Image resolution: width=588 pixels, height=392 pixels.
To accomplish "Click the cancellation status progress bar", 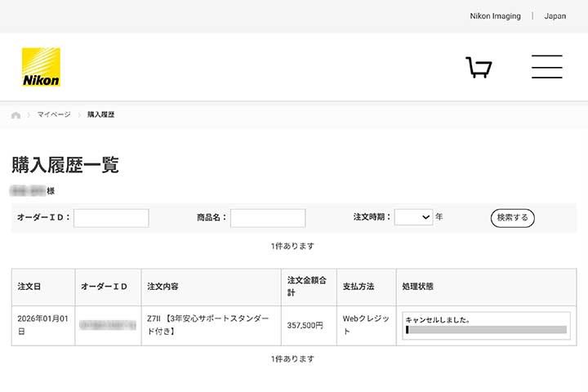I will [486, 330].
